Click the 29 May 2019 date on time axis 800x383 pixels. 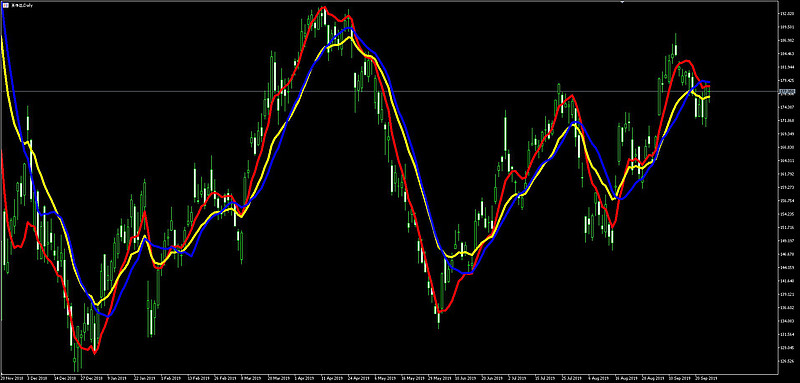pos(440,378)
